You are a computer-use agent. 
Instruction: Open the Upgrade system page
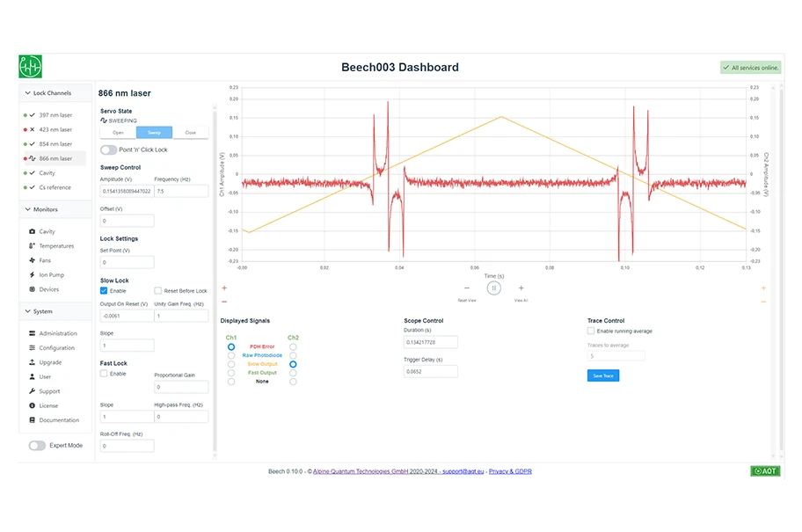(x=50, y=362)
